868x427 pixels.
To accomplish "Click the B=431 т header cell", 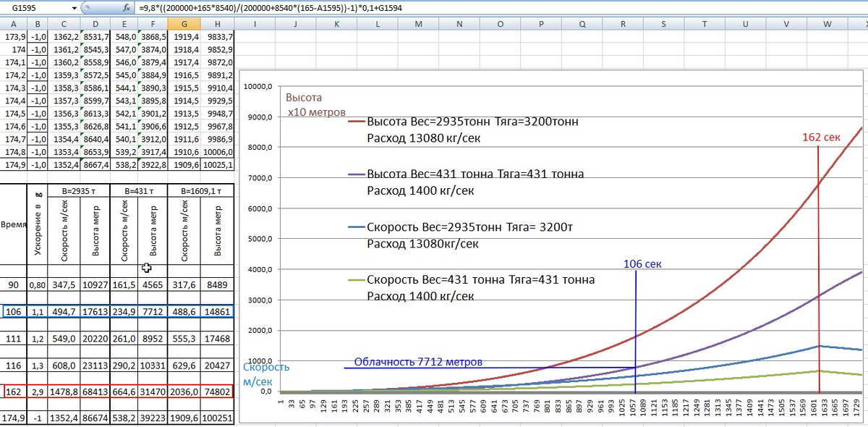I will tap(140, 190).
